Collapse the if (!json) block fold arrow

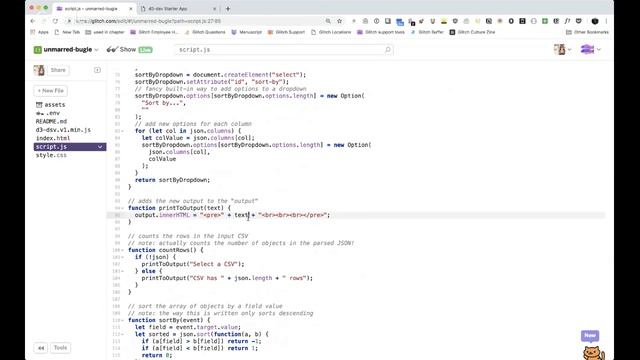(123, 257)
